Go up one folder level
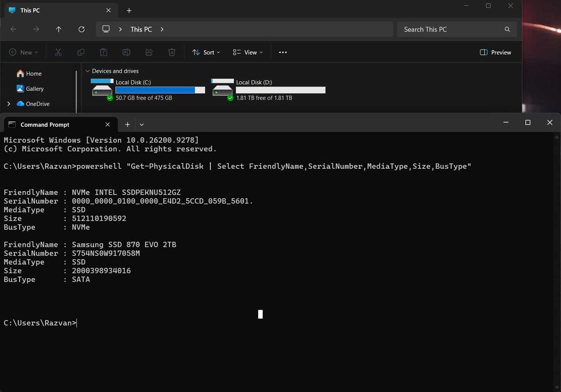Screen dimensions: 561x392 pos(59,29)
